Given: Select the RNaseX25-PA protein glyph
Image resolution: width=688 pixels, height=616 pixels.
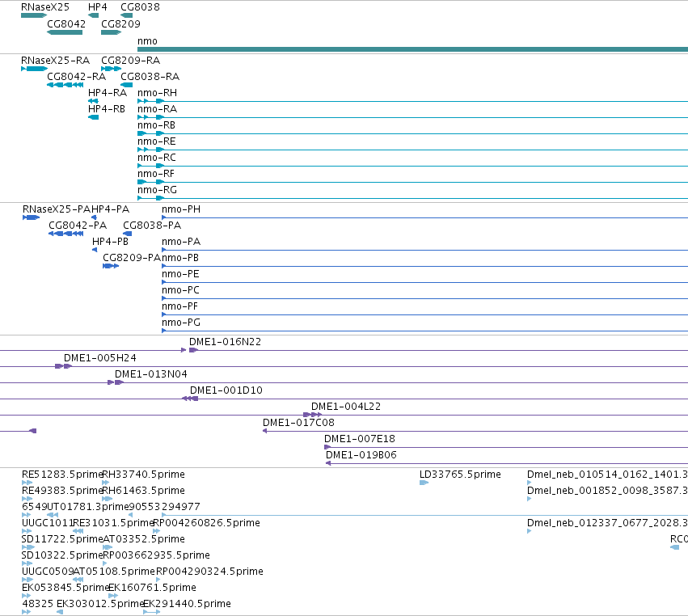Looking at the screenshot, I should (32, 217).
